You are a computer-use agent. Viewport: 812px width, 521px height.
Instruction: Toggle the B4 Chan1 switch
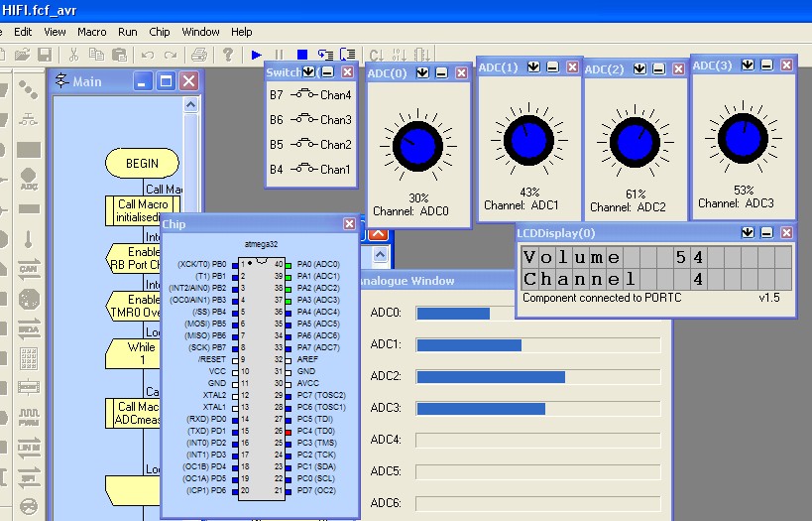click(302, 170)
